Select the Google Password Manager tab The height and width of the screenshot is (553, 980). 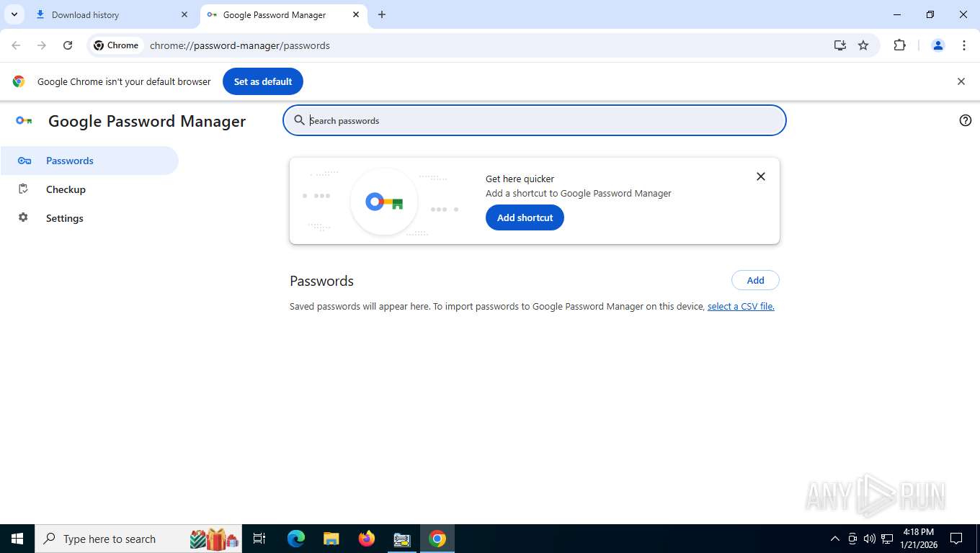pos(284,14)
